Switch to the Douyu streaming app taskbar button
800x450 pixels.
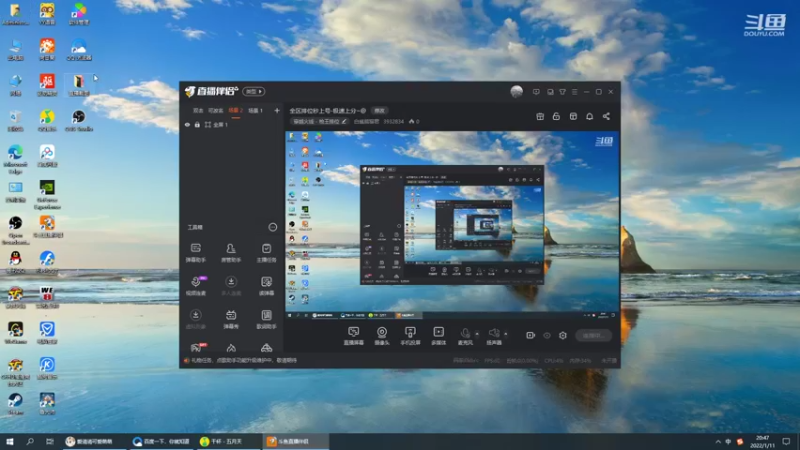(296, 441)
